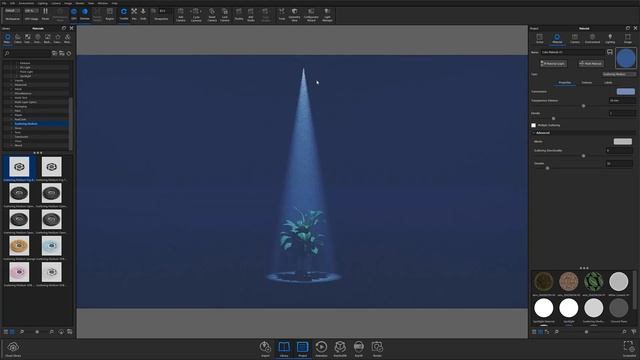Open the Tools toolbar icon
This screenshot has width=640, height=360.
pos(282,14)
